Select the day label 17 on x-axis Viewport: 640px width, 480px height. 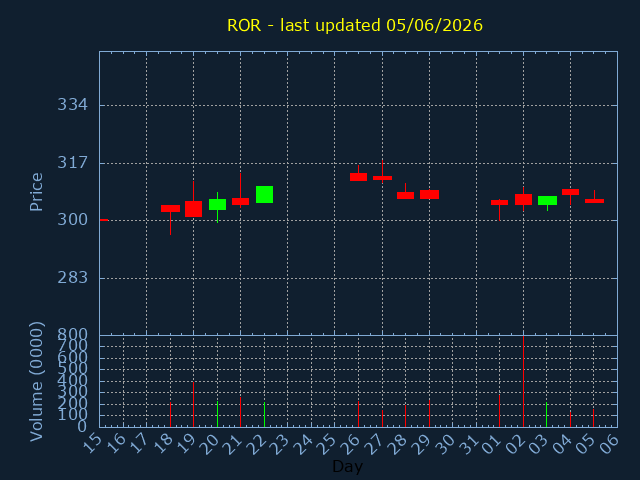(x=139, y=444)
